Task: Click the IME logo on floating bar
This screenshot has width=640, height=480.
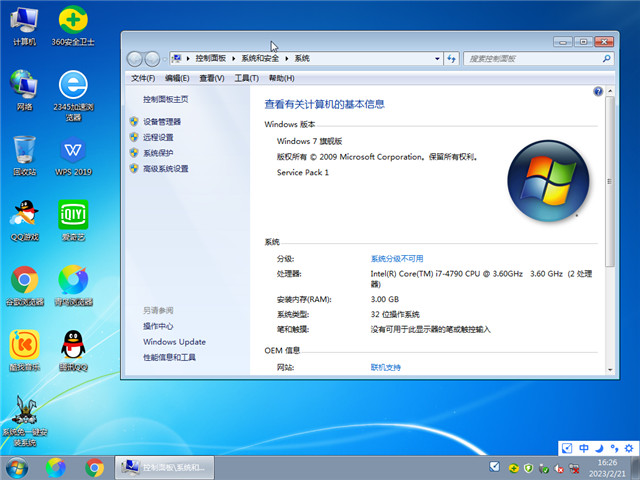Action: click(x=567, y=448)
